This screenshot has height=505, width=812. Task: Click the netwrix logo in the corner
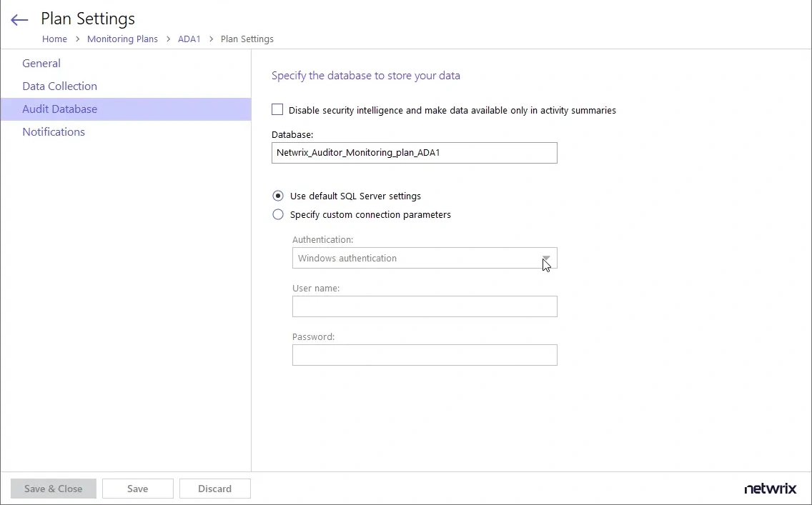pyautogui.click(x=770, y=489)
